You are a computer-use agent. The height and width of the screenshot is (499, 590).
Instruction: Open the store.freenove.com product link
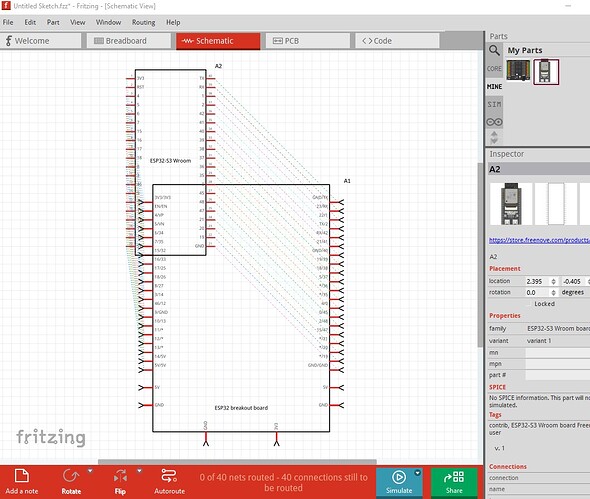(x=539, y=240)
